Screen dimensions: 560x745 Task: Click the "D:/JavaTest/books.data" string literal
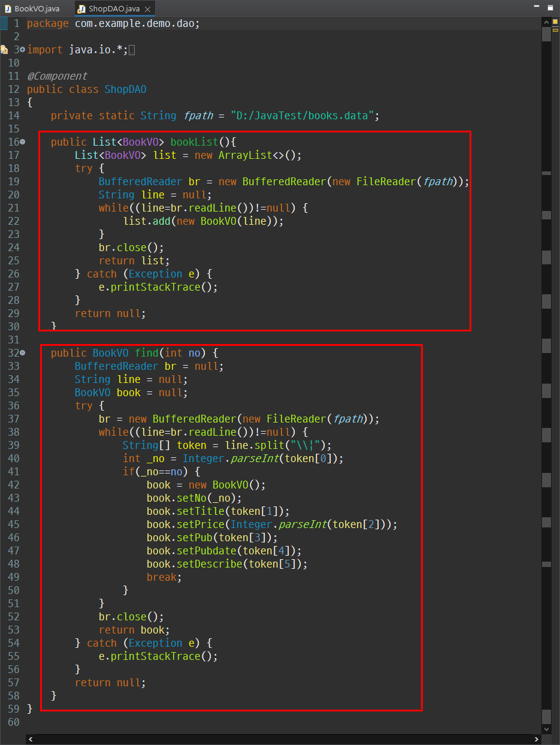(302, 116)
